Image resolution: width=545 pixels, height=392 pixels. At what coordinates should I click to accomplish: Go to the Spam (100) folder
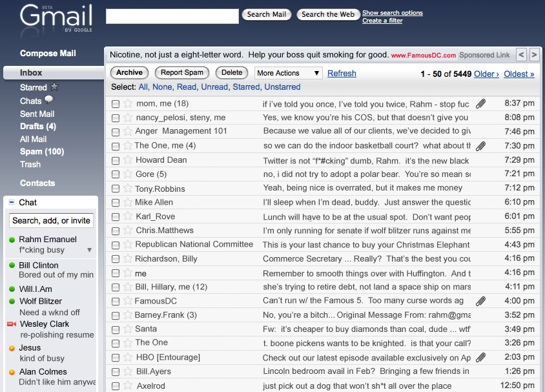pos(42,152)
